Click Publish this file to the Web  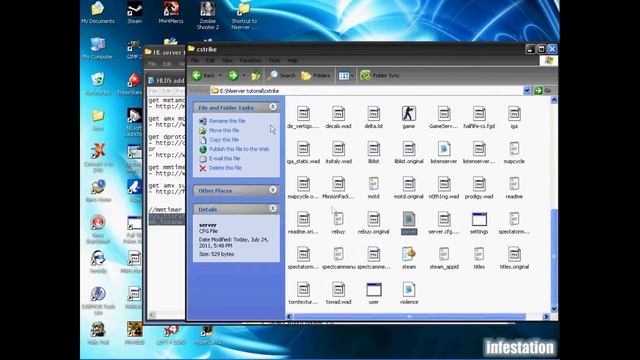tap(239, 149)
